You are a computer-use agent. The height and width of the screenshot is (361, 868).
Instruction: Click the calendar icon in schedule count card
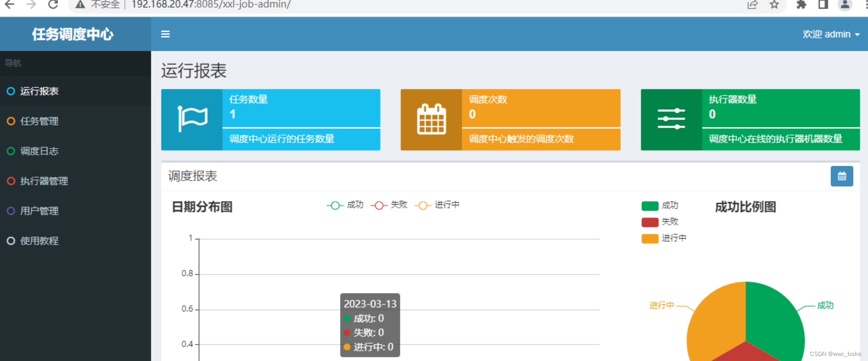click(x=431, y=119)
